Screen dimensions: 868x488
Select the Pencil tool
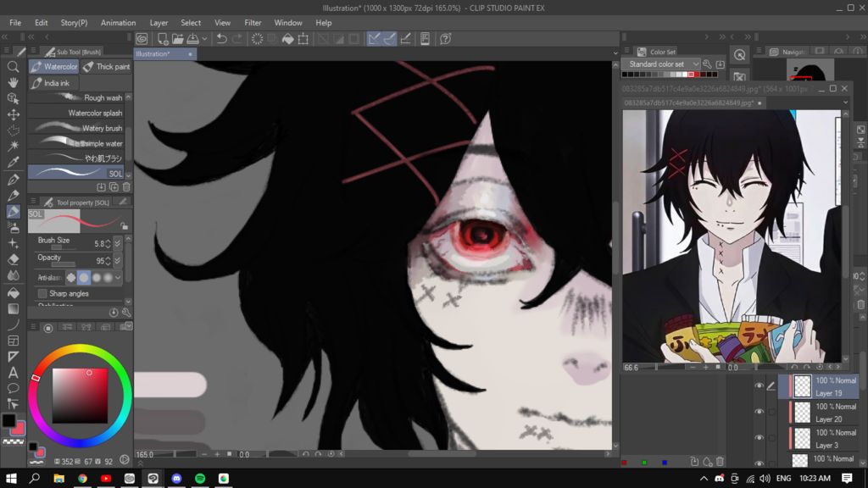click(13, 196)
